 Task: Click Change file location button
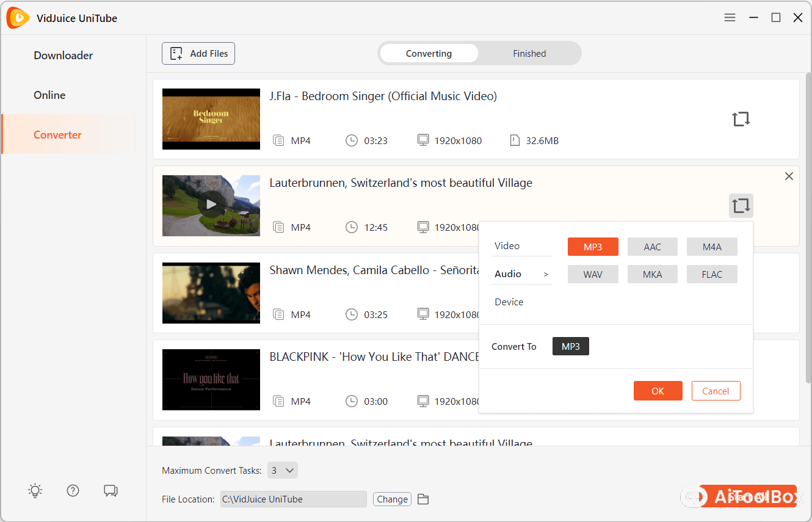pos(392,499)
